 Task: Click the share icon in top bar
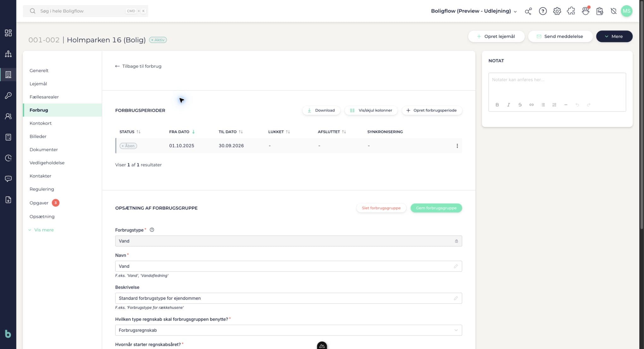(528, 11)
